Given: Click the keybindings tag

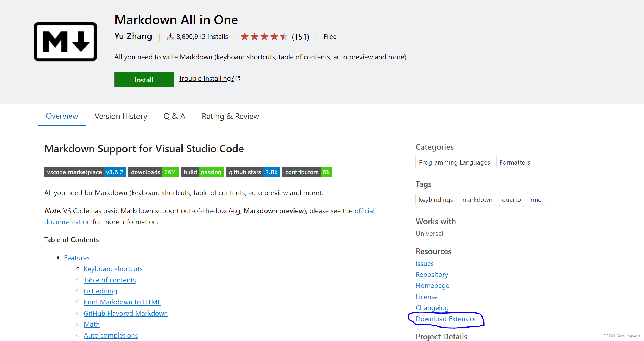Looking at the screenshot, I should [436, 200].
